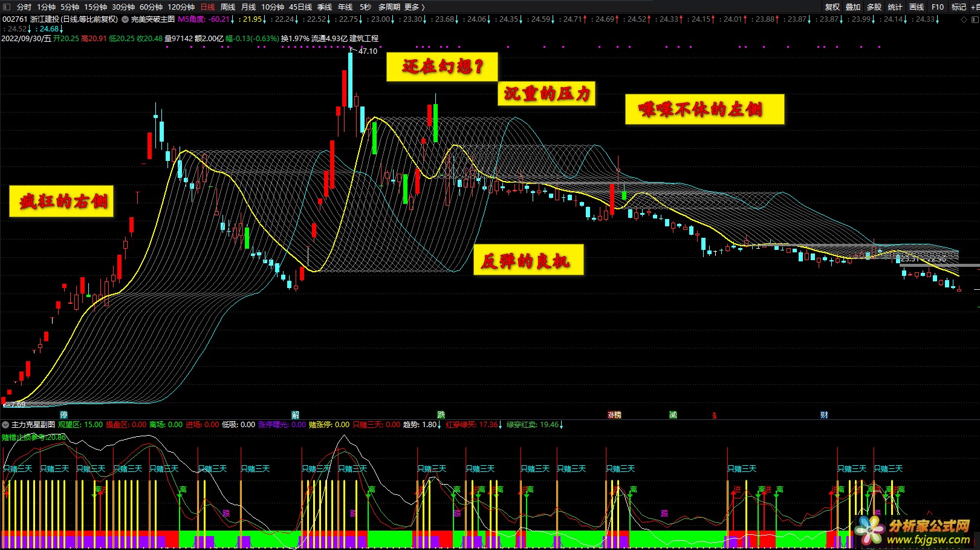Open the 多股 multi-stock view
This screenshot has width=980, height=550.
874,7
